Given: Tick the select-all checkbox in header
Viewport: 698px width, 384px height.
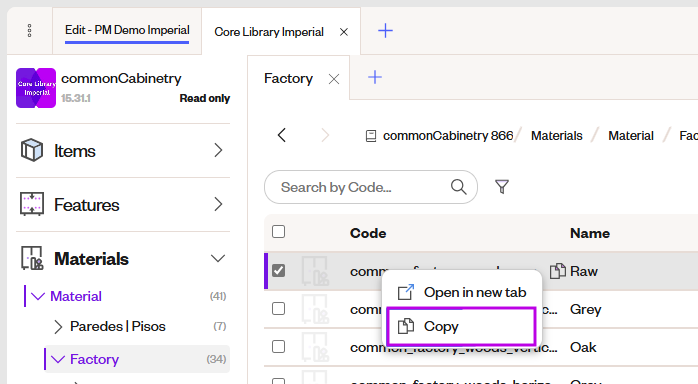Looking at the screenshot, I should 279,232.
